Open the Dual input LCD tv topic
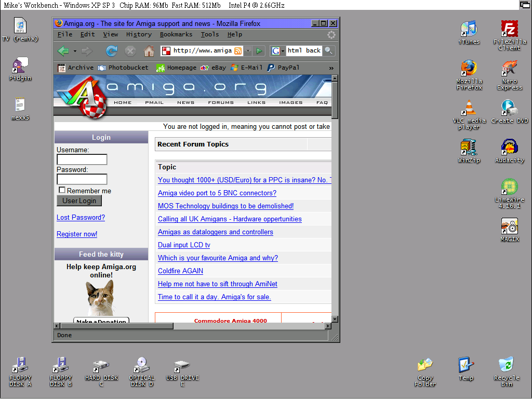532x399 pixels. click(184, 245)
